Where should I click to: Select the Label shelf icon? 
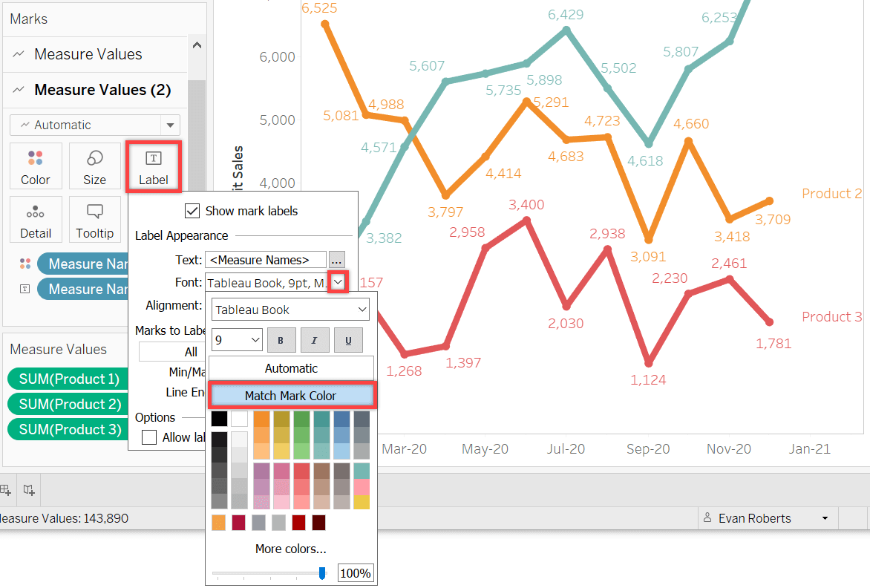[x=154, y=166]
